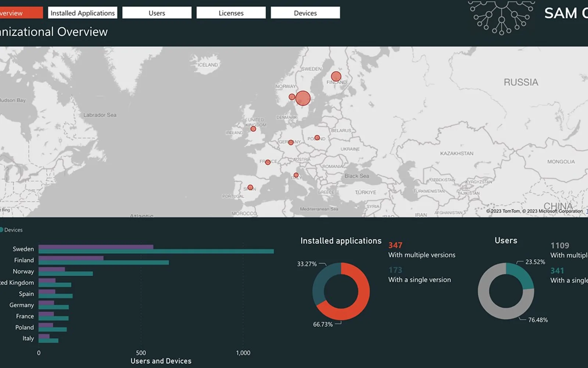The height and width of the screenshot is (368, 588).
Task: Click Germany's teal devices bar
Action: (54, 307)
